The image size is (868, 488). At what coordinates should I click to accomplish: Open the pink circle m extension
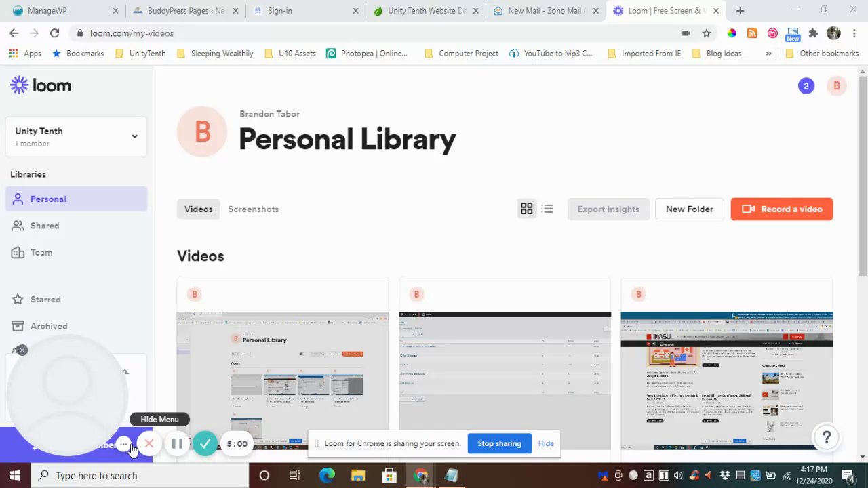tap(772, 33)
